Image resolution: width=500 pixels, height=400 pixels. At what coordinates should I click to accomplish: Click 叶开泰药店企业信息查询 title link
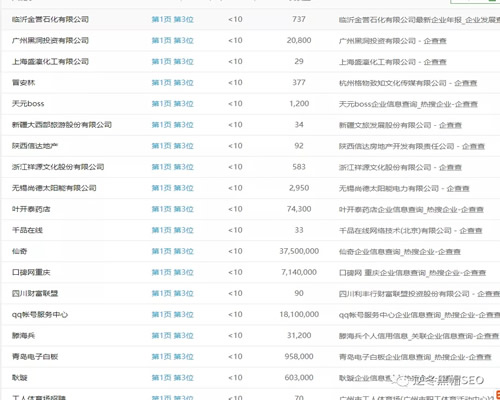(x=411, y=209)
